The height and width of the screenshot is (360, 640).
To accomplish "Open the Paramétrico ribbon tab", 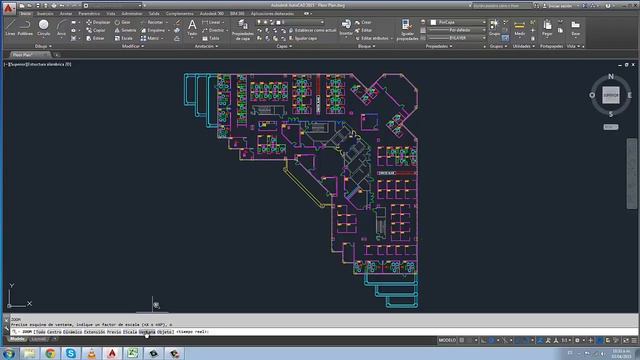I will [89, 13].
